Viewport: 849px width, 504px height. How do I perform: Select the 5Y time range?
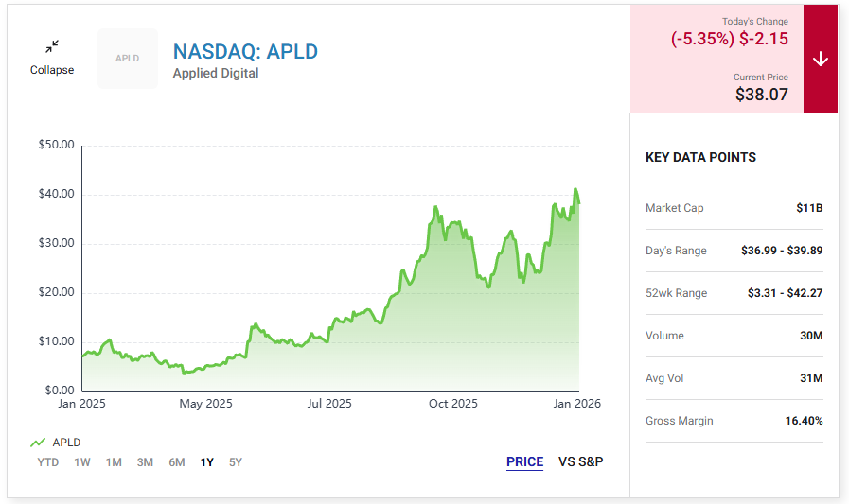tap(236, 462)
